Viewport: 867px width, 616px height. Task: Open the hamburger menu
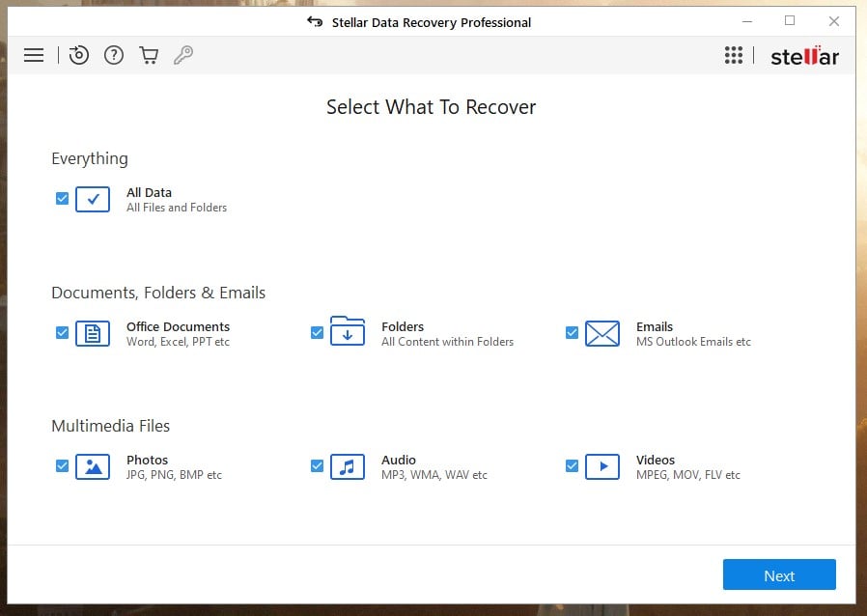click(x=34, y=55)
